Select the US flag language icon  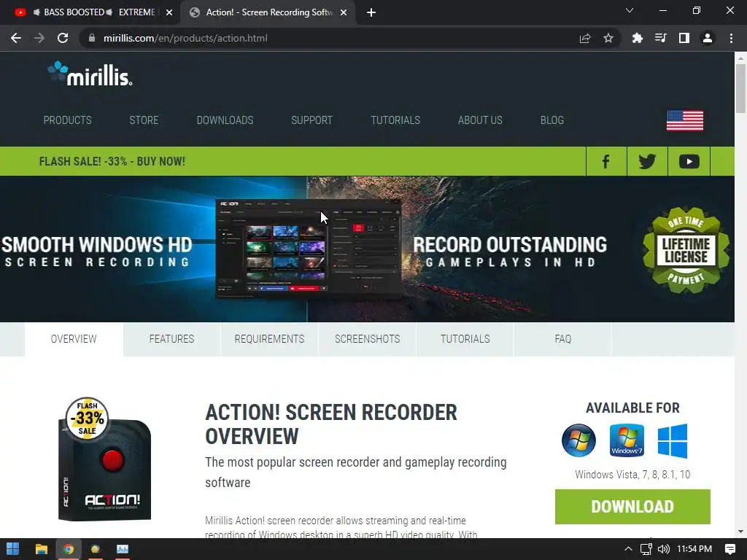684,120
